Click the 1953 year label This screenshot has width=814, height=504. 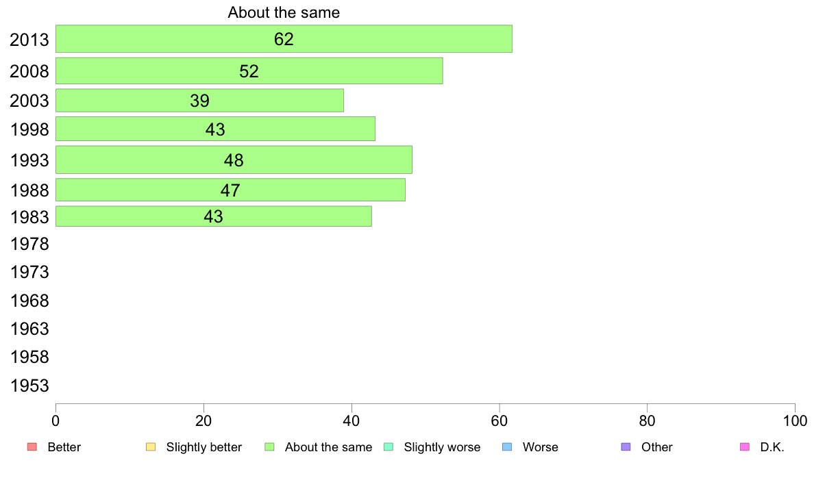click(x=29, y=386)
